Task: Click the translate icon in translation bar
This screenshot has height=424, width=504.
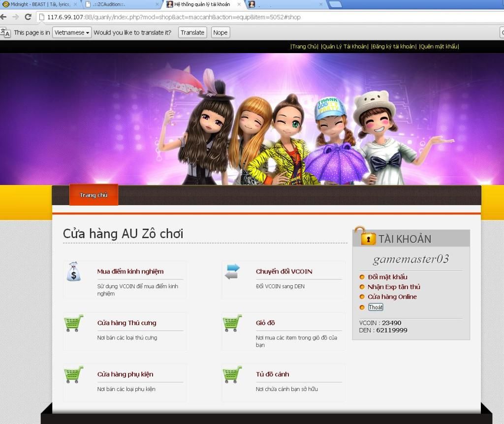Action: pos(5,32)
